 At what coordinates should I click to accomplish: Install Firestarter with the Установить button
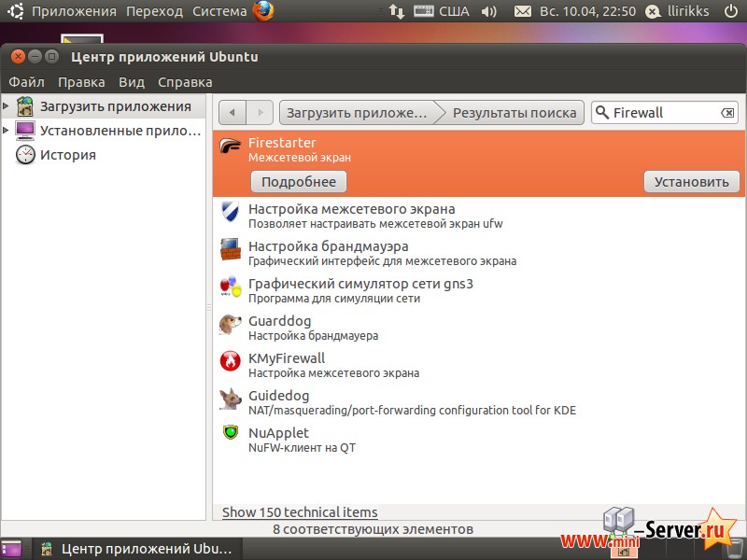click(x=691, y=181)
